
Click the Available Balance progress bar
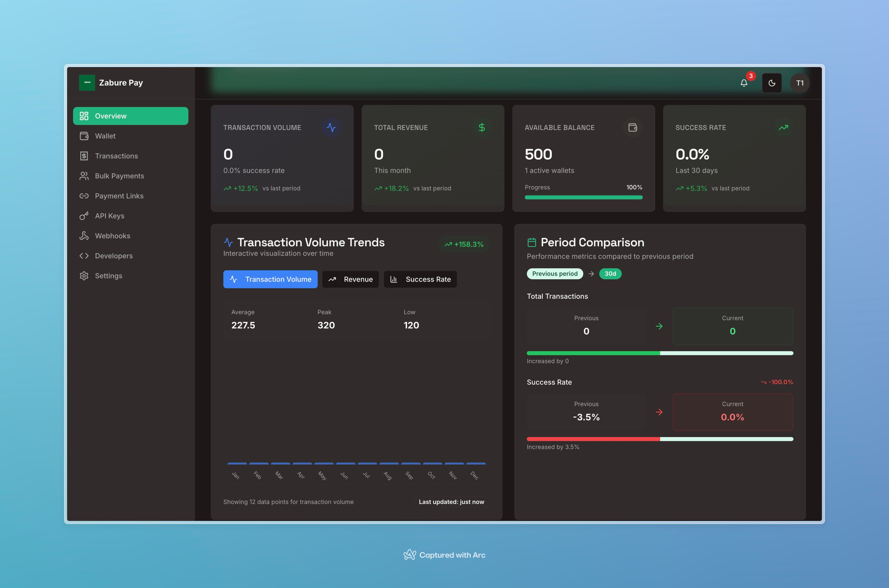tap(583, 197)
